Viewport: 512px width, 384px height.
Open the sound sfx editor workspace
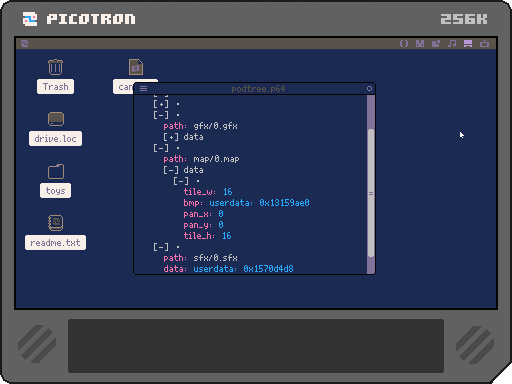click(x=452, y=44)
